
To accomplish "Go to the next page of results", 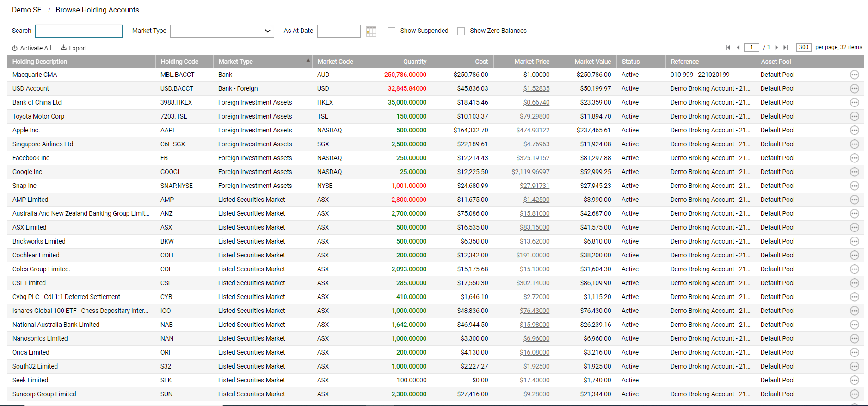I will click(776, 47).
